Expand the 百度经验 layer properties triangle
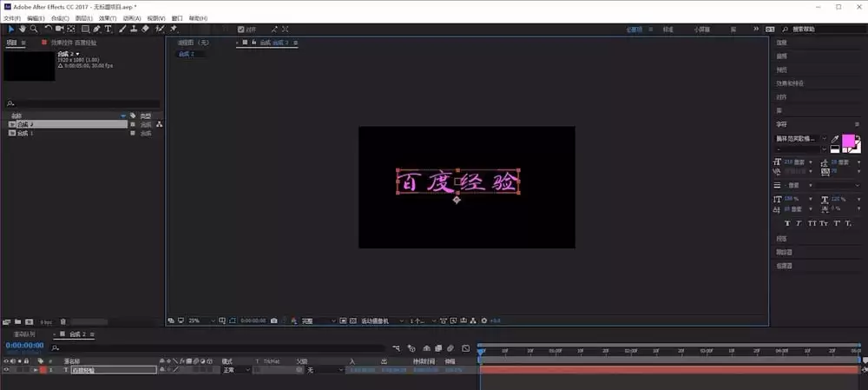Screen dimensions: 868x390 point(36,369)
